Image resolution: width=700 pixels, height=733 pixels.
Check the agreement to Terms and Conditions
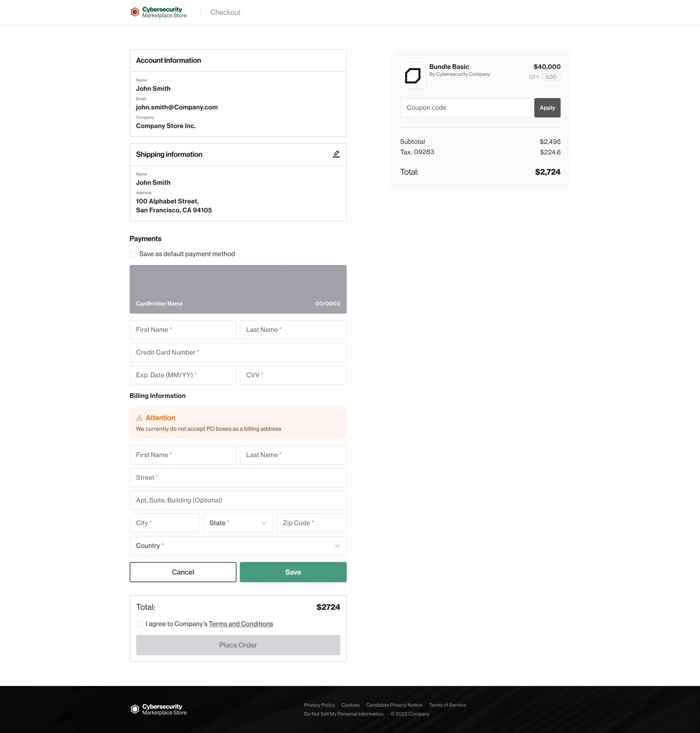(139, 624)
